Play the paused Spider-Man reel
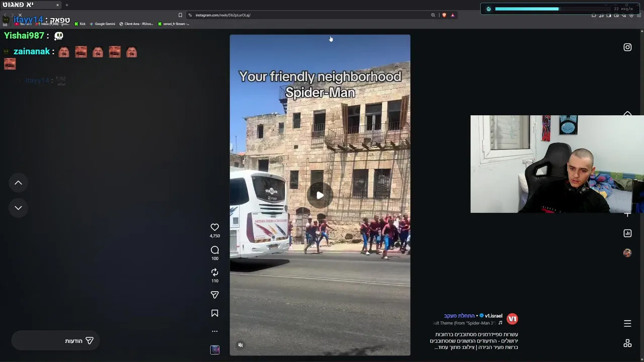 coord(320,195)
